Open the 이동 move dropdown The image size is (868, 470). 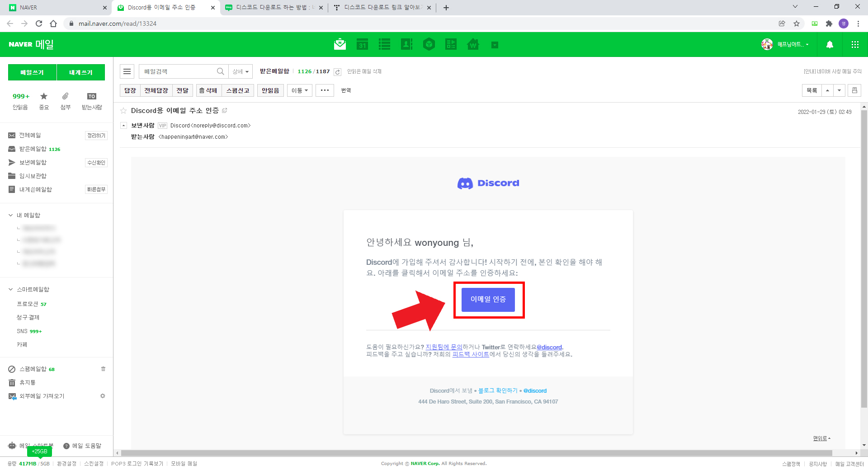[300, 90]
